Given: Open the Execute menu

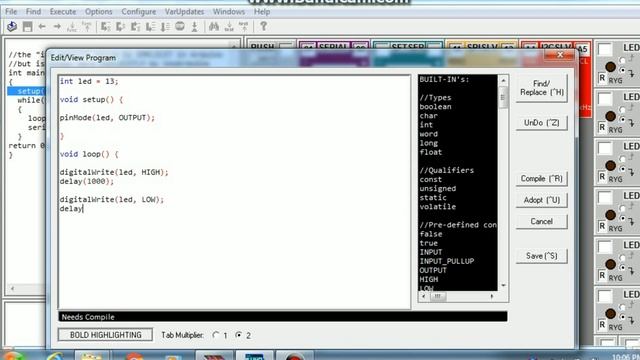Looking at the screenshot, I should (63, 12).
